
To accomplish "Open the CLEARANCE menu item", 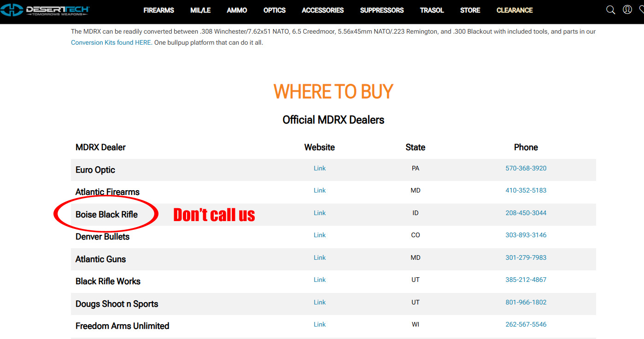I will click(515, 10).
